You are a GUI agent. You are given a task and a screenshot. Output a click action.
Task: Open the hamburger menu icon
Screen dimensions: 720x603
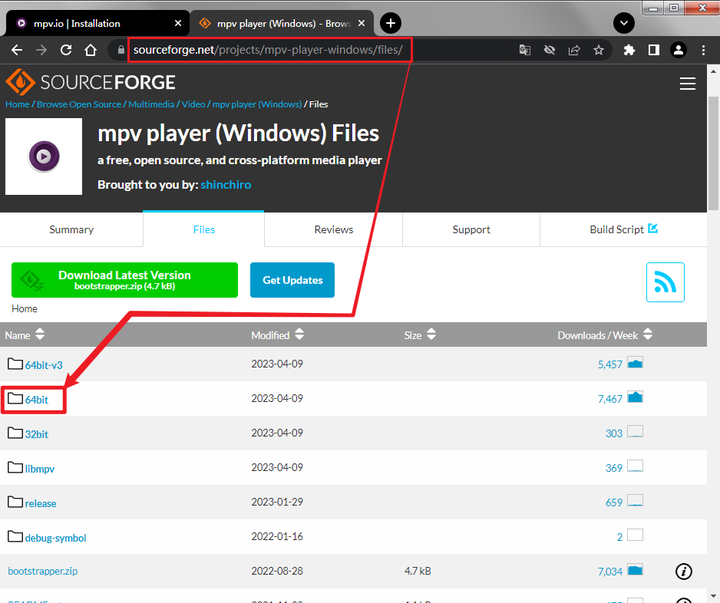tap(687, 84)
